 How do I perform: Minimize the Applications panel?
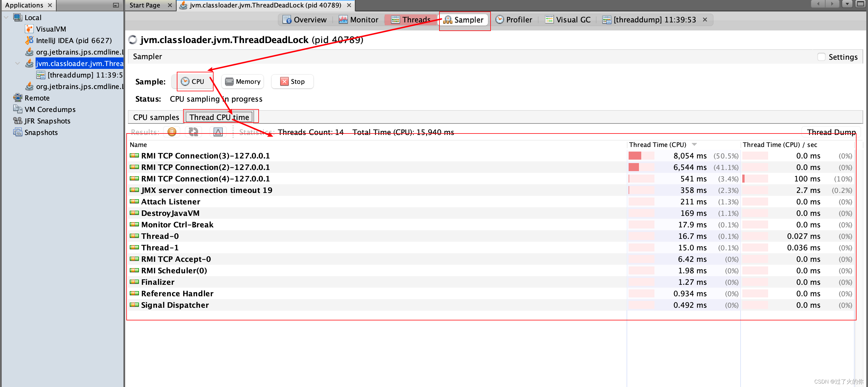[116, 5]
